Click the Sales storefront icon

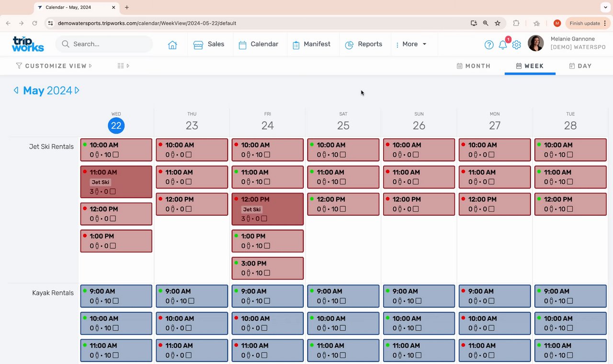click(198, 44)
